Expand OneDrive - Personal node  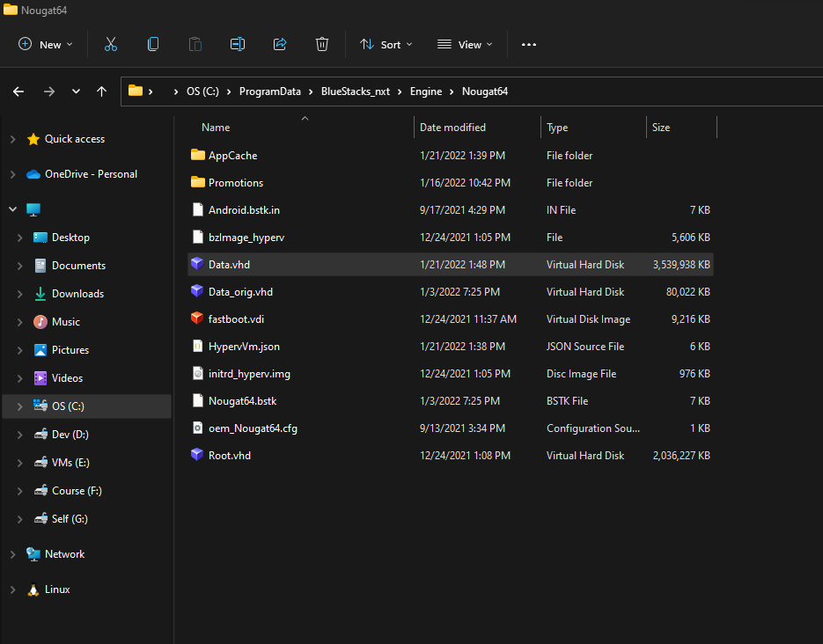click(13, 174)
